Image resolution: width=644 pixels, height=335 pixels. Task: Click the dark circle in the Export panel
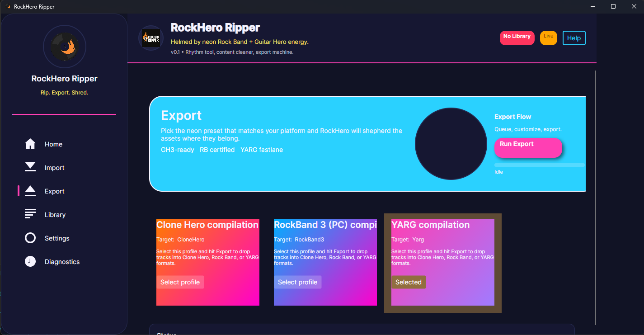click(451, 143)
